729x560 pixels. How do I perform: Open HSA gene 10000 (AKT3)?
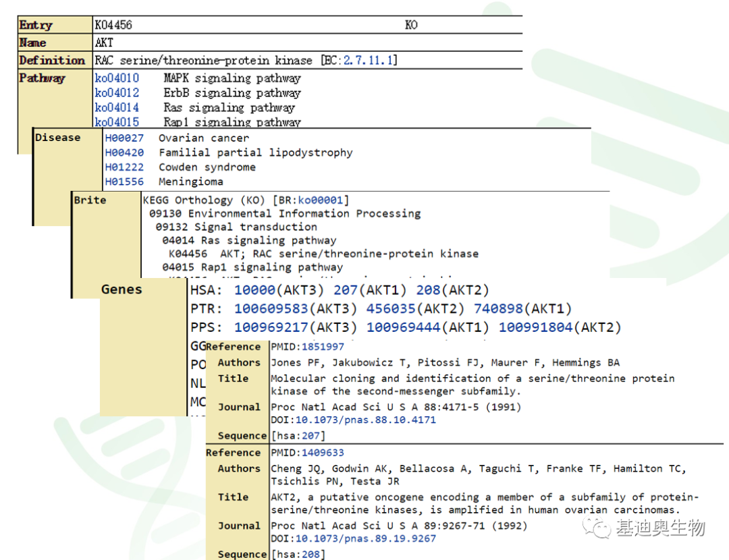(254, 290)
